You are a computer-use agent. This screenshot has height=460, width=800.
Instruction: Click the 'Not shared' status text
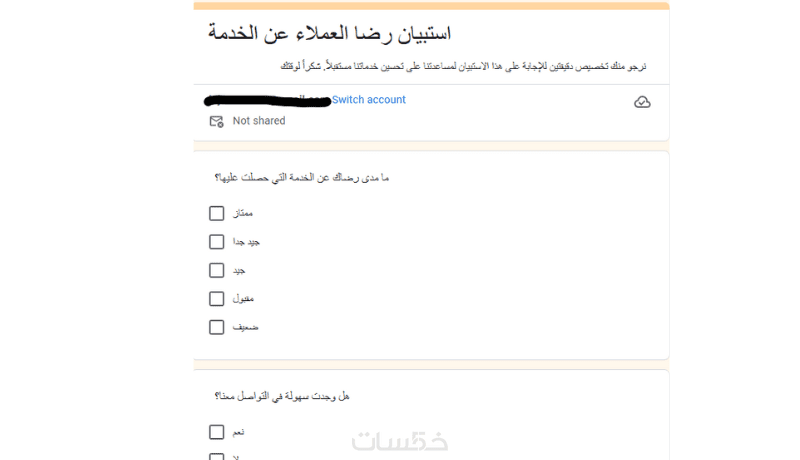[x=259, y=121]
